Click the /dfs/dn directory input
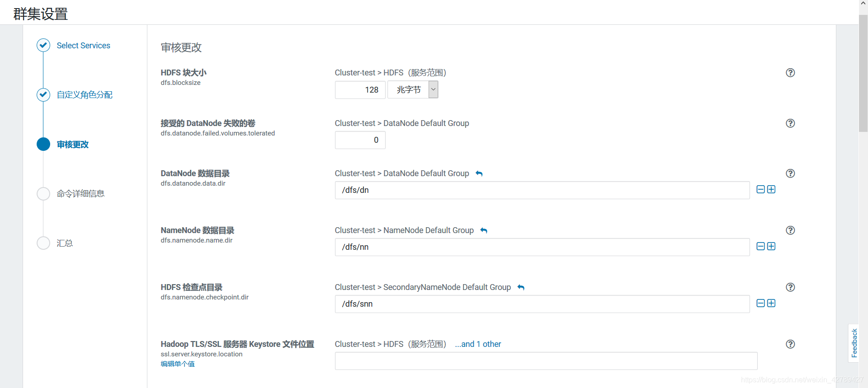This screenshot has height=388, width=868. 542,190
